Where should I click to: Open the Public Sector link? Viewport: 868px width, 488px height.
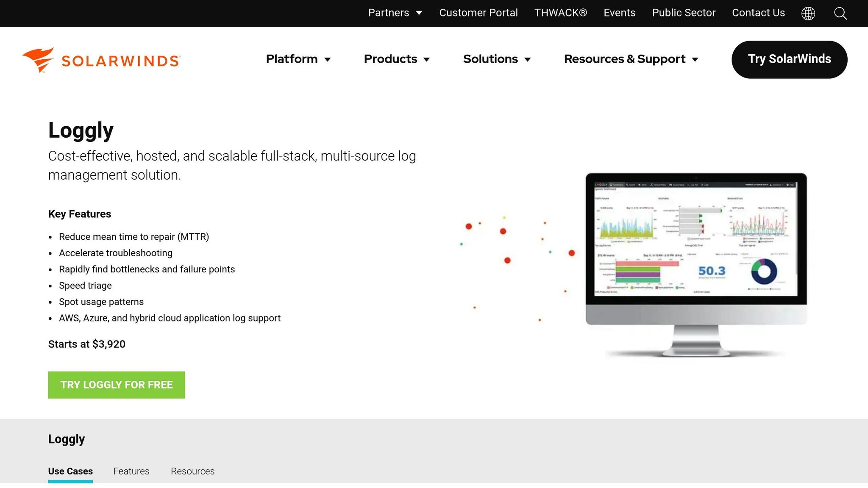click(683, 13)
